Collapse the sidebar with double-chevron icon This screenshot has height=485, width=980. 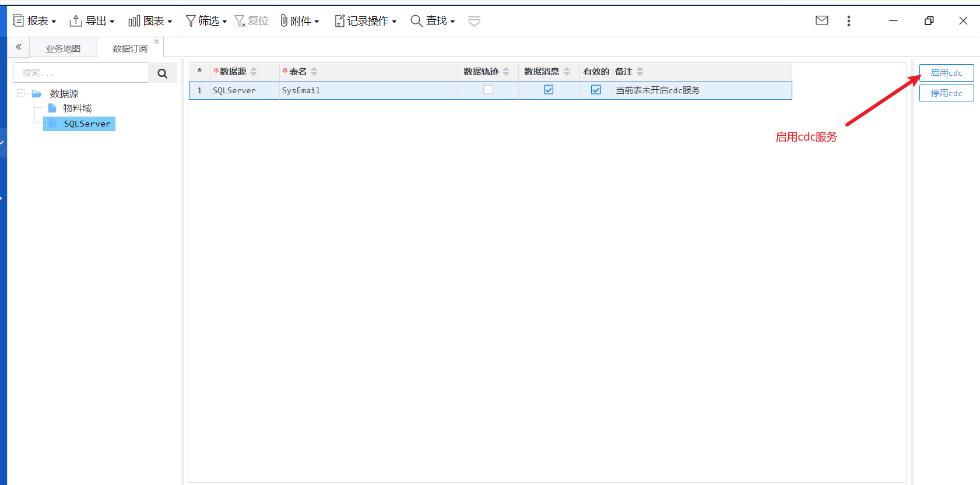(x=19, y=47)
